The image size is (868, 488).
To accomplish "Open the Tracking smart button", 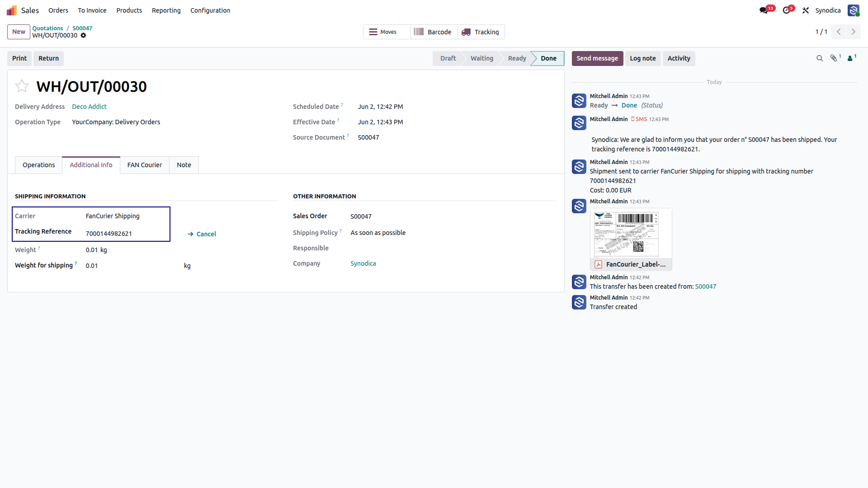I will (x=481, y=32).
